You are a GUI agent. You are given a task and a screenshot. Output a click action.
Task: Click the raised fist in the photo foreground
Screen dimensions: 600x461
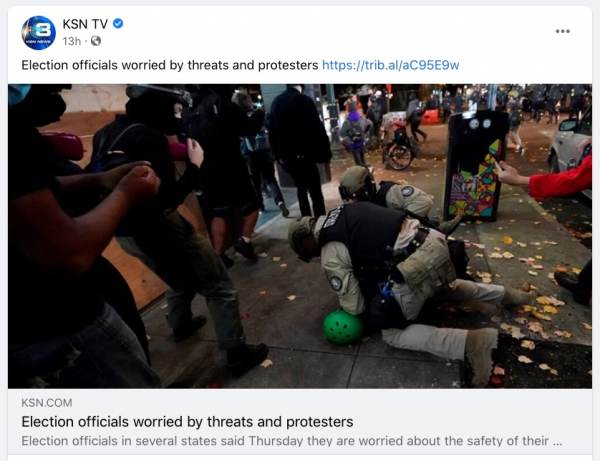[x=139, y=182]
